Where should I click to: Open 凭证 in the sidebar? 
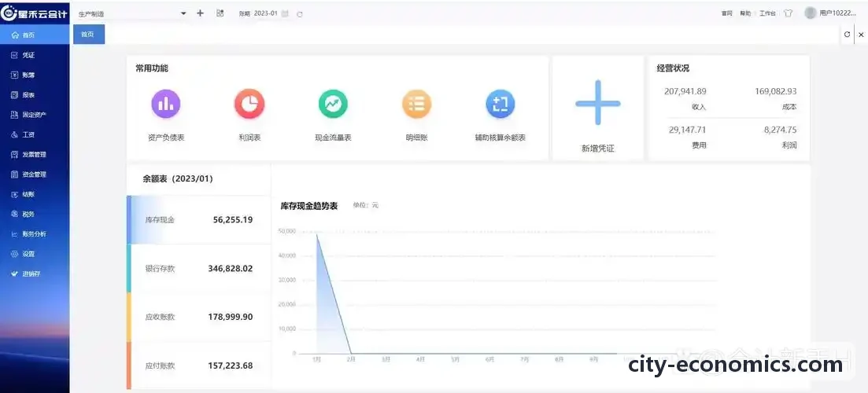pos(35,55)
